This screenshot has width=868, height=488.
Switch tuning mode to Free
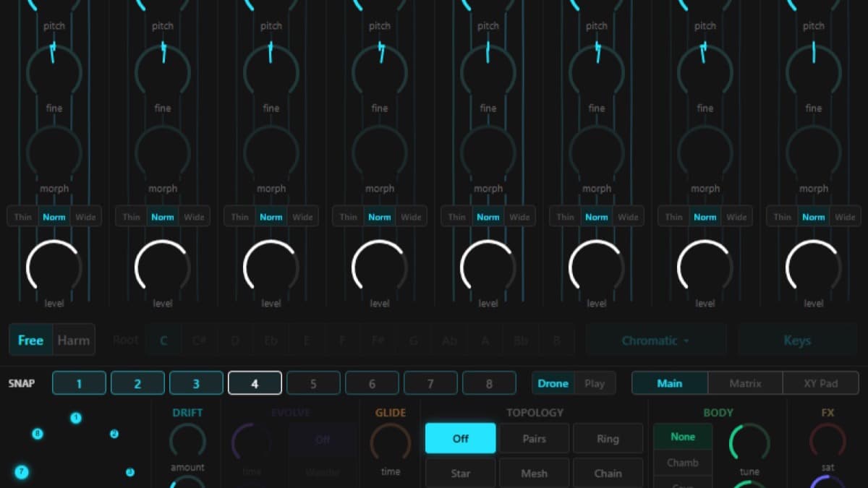[x=30, y=340]
